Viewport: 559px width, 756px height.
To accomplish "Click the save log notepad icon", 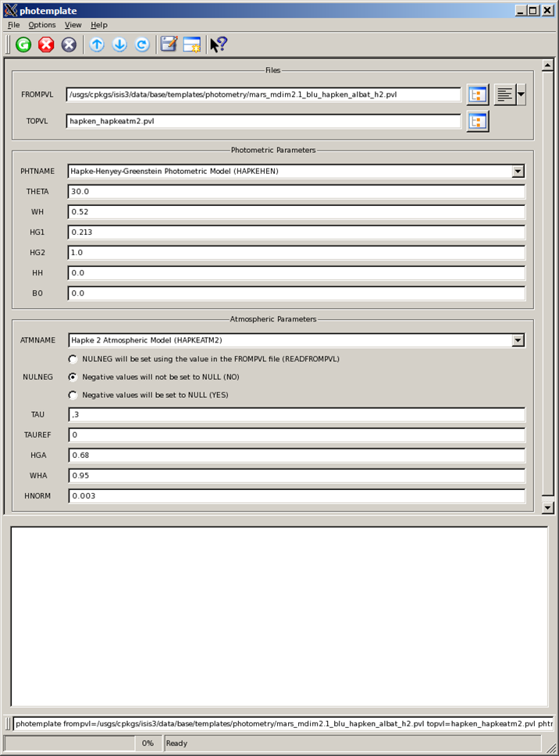I will coord(169,44).
